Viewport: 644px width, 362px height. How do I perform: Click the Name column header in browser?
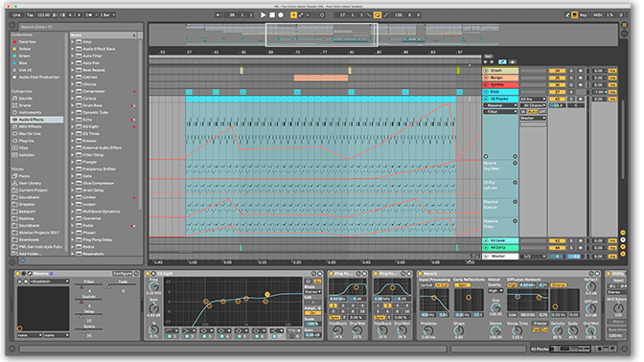(103, 35)
